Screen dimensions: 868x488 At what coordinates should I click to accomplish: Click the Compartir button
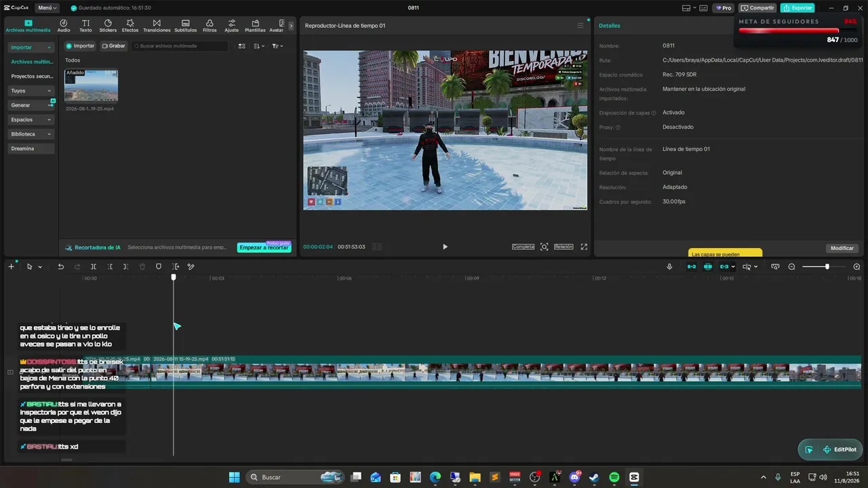pyautogui.click(x=757, y=8)
